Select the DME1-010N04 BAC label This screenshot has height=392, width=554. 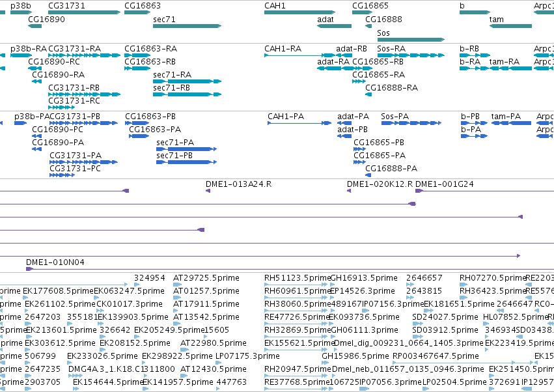55,262
